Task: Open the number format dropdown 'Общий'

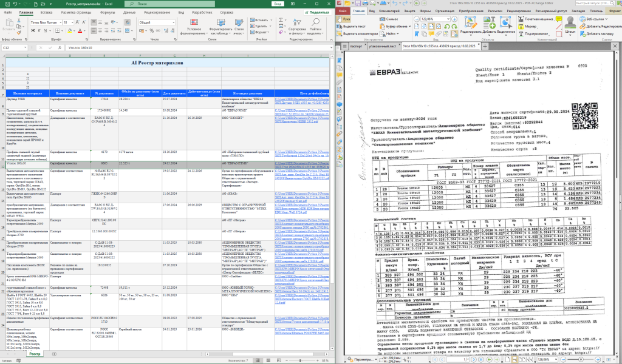Action: pos(173,22)
